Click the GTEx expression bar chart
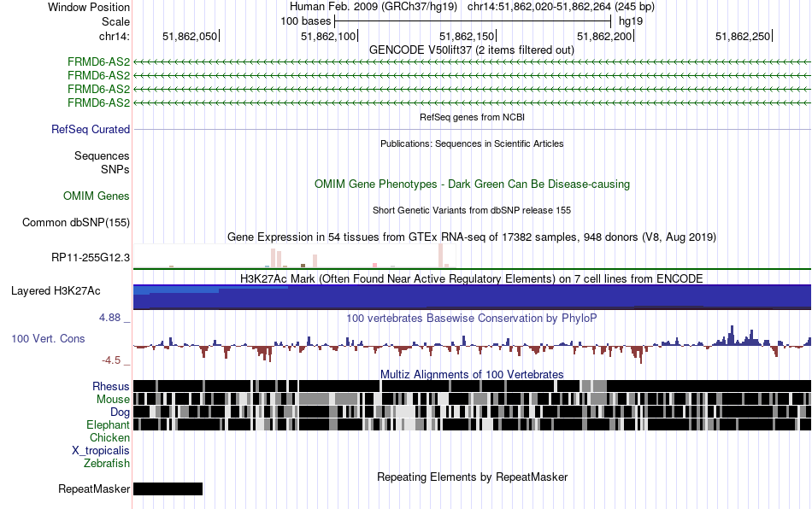This screenshot has width=812, height=509. click(x=295, y=255)
